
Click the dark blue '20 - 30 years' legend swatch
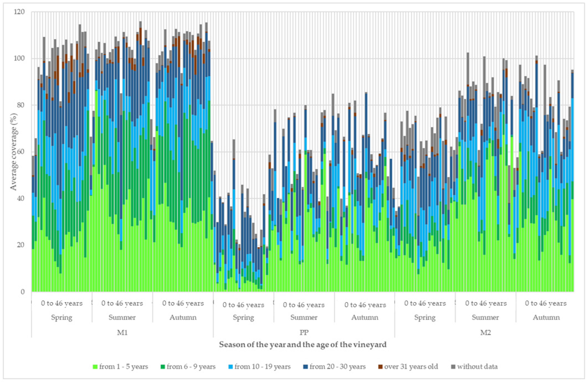(x=306, y=367)
